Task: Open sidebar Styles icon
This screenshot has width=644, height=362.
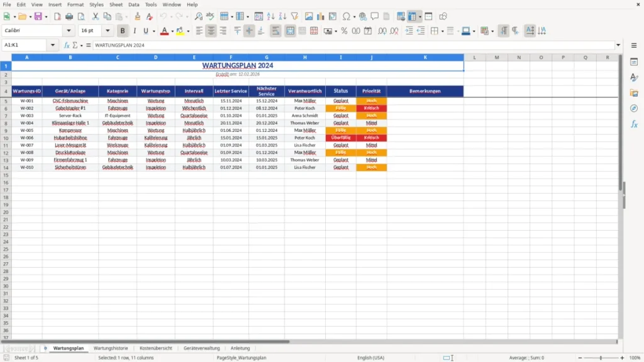Action: point(634,77)
